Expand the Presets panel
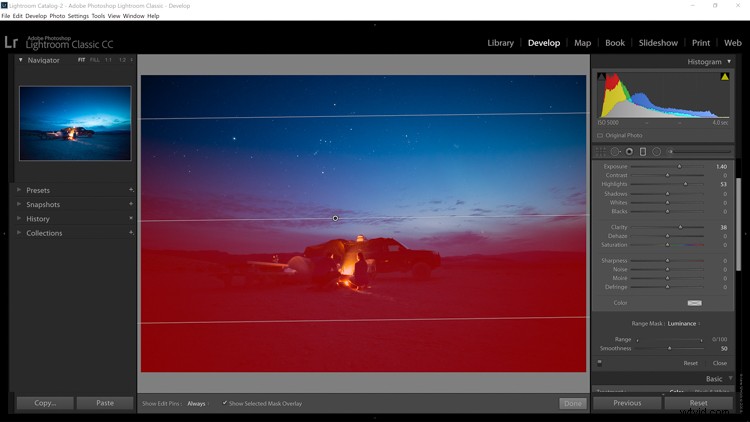Screen dimensions: 750x422 pyautogui.click(x=19, y=190)
